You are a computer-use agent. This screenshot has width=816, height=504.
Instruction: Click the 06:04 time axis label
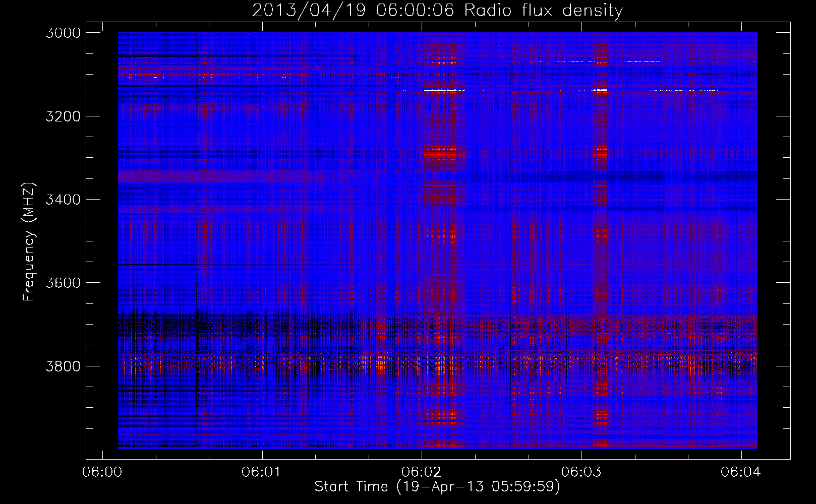(x=740, y=472)
